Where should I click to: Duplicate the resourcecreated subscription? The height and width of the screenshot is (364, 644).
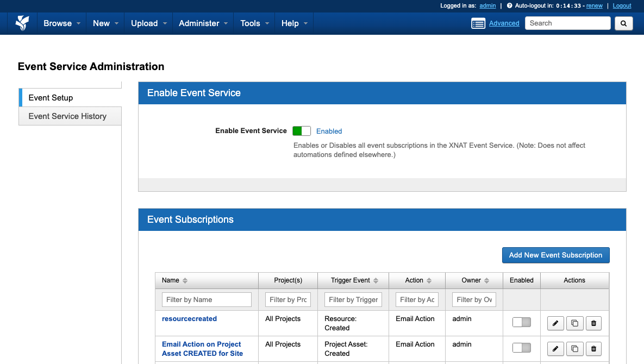pos(574,323)
